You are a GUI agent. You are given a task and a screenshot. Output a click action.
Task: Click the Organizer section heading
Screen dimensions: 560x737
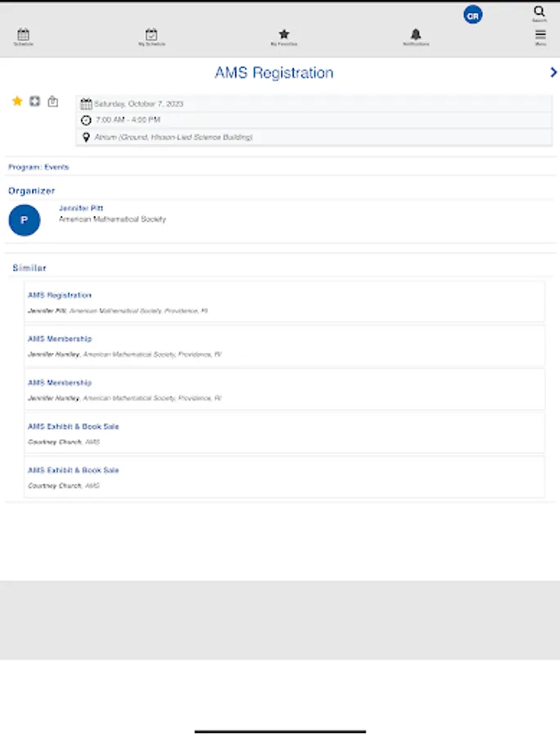coord(31,191)
